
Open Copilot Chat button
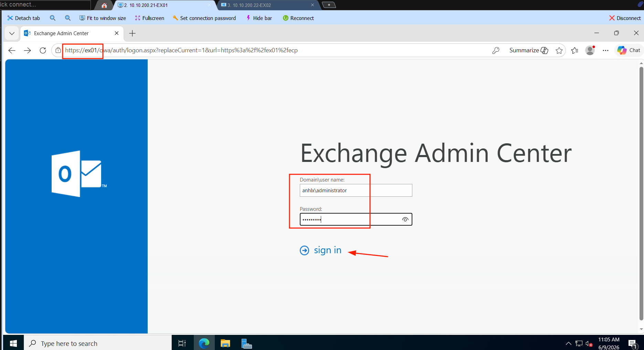coord(629,50)
